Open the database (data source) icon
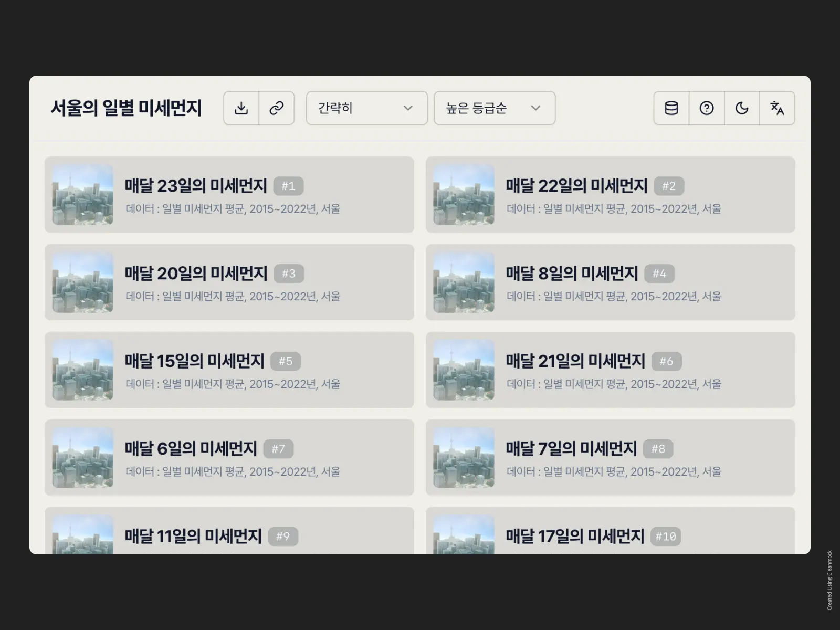The height and width of the screenshot is (630, 840). (671, 108)
